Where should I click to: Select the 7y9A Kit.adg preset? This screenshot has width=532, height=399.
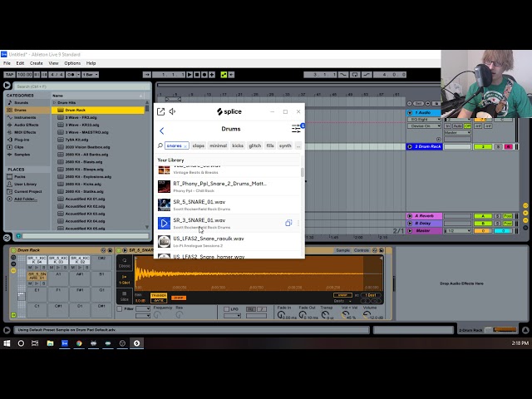tap(76, 140)
